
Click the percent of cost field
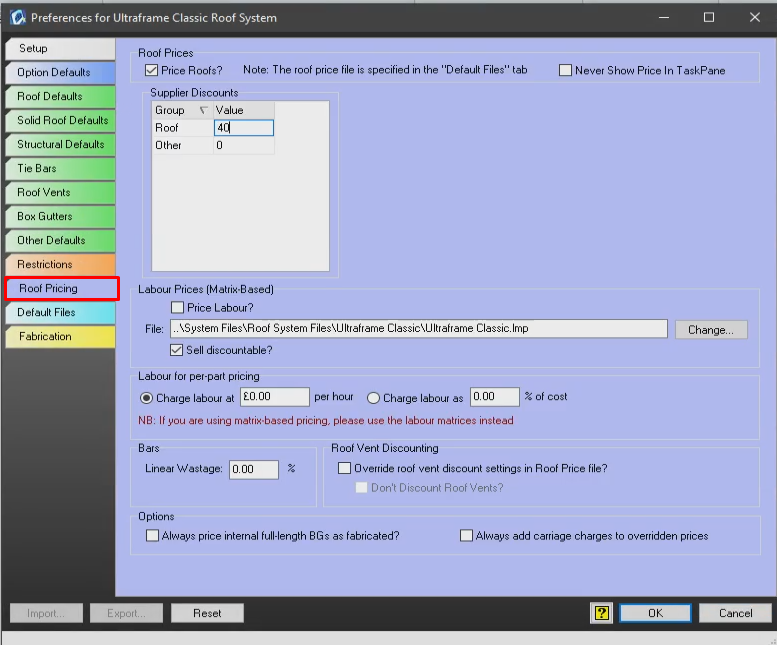(495, 397)
